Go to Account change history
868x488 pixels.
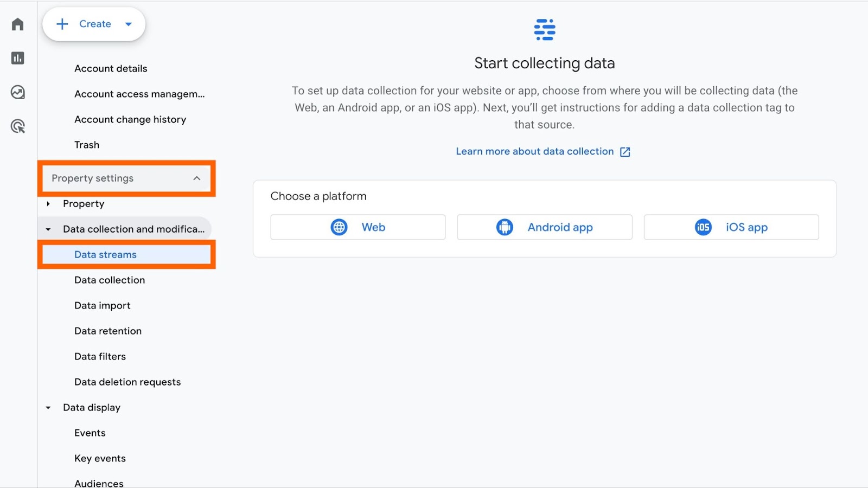(x=130, y=120)
